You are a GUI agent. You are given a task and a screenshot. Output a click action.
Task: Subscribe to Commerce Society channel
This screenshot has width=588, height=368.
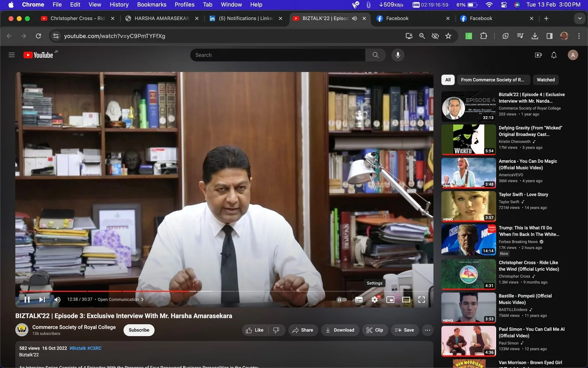[139, 330]
